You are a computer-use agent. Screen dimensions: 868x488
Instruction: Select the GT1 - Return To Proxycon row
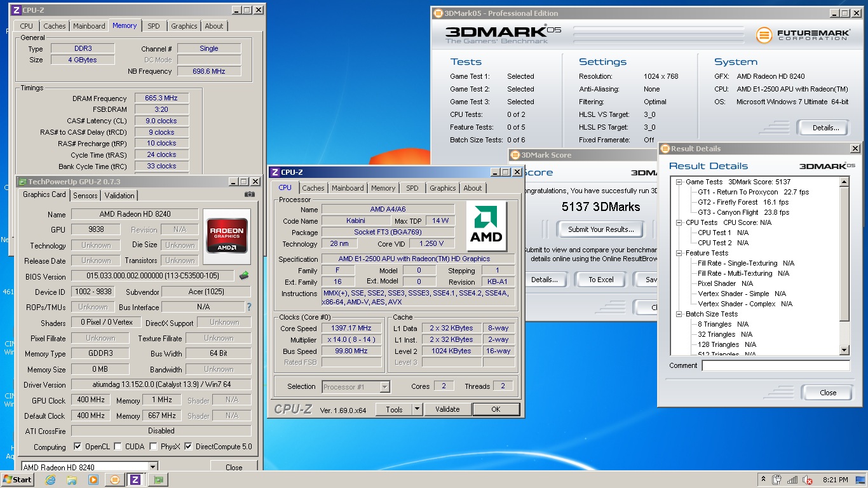tap(753, 192)
